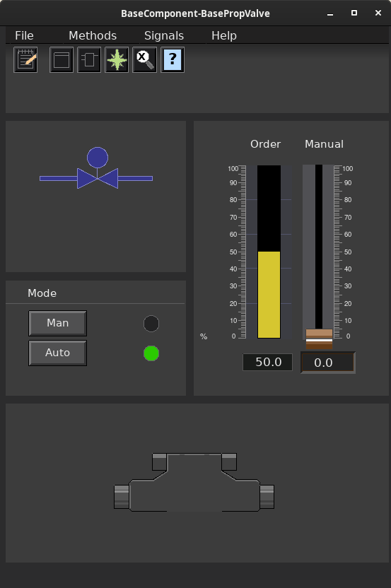Switch mode with the Auto button
The height and width of the screenshot is (588, 391).
tap(58, 353)
